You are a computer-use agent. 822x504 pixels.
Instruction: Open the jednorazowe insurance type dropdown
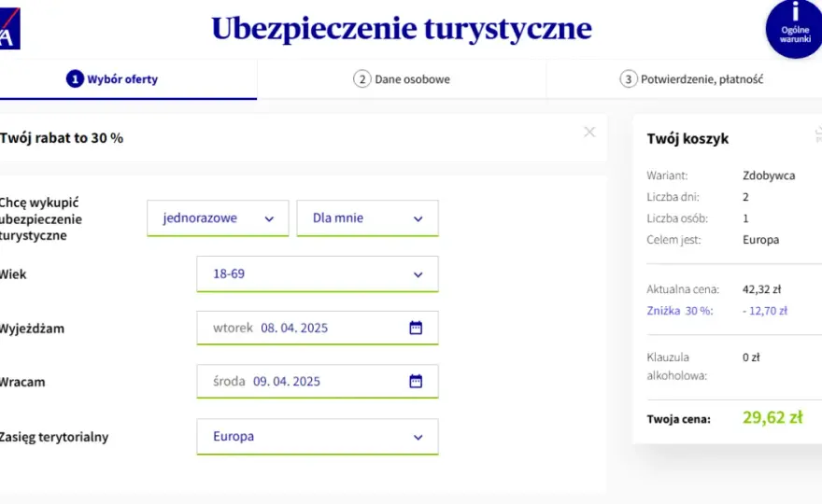tap(218, 218)
